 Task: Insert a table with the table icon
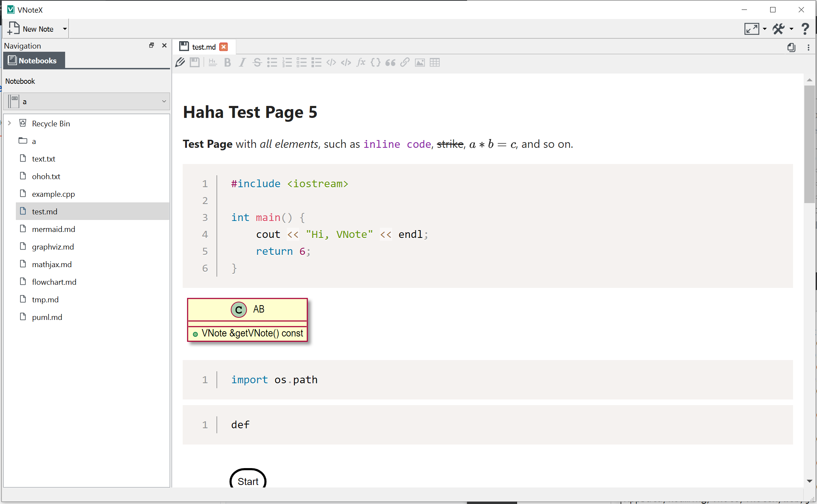[x=435, y=62]
